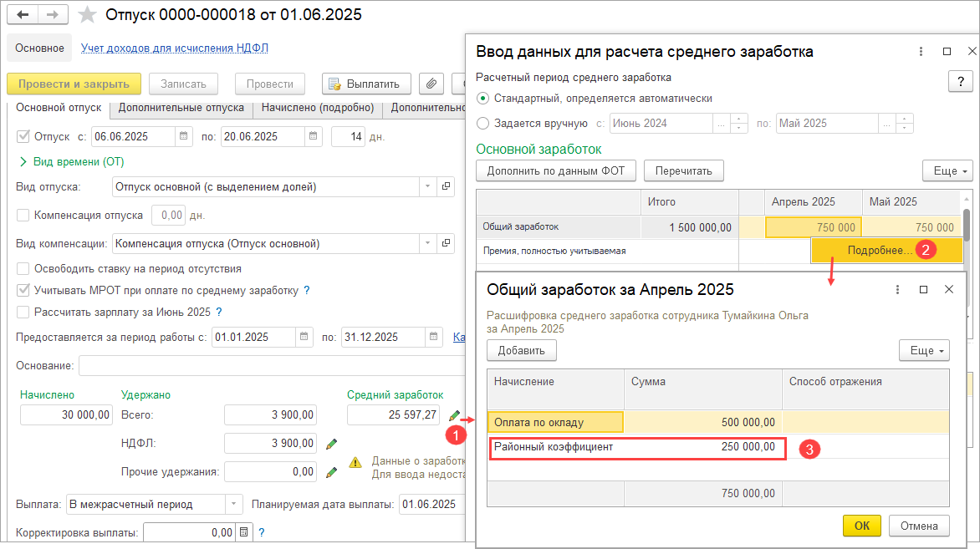980x549 pixels.
Task: Open the Вид отпуска item form icon
Action: 447,186
